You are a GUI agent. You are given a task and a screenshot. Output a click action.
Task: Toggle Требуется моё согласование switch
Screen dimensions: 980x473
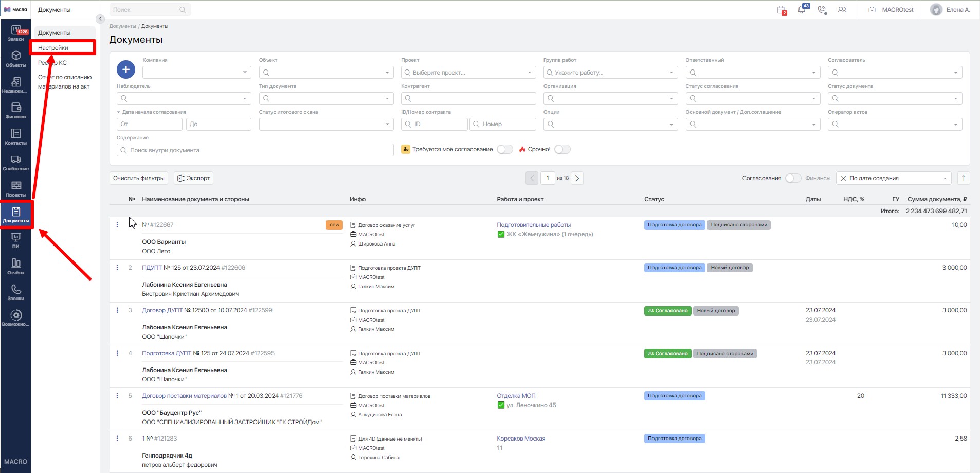(x=505, y=149)
